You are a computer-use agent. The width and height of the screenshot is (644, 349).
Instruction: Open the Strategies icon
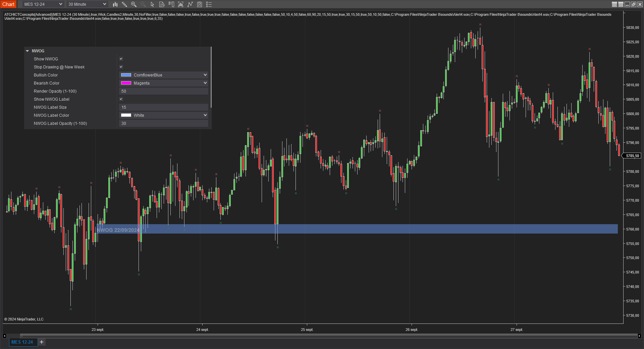[190, 4]
